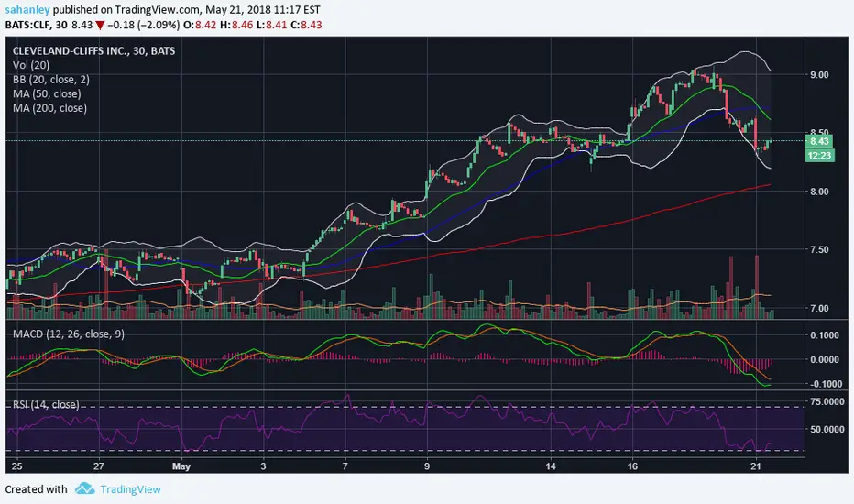This screenshot has height=504, width=854.
Task: Click date 27 on time axis
Action: point(99,466)
